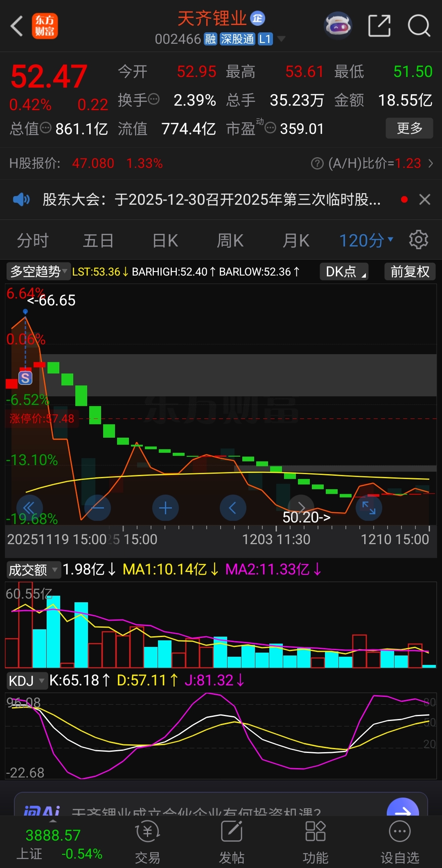The image size is (442, 868).
Task: Tap the current price 52.47
Action: 49,77
